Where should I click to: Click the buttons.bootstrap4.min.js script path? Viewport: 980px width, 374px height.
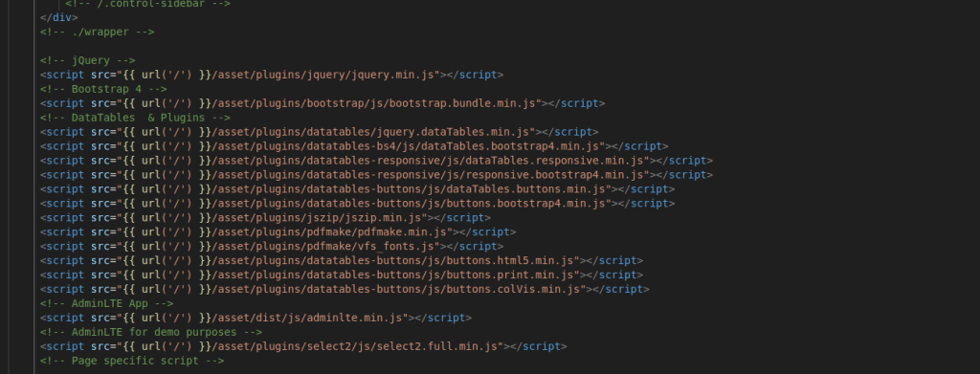click(x=412, y=204)
